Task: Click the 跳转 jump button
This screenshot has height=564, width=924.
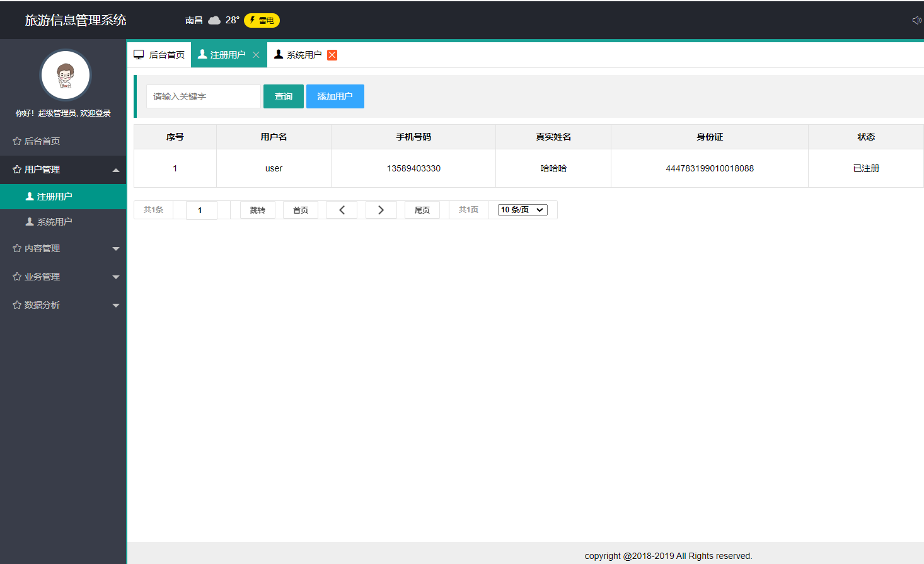Action: (x=258, y=210)
